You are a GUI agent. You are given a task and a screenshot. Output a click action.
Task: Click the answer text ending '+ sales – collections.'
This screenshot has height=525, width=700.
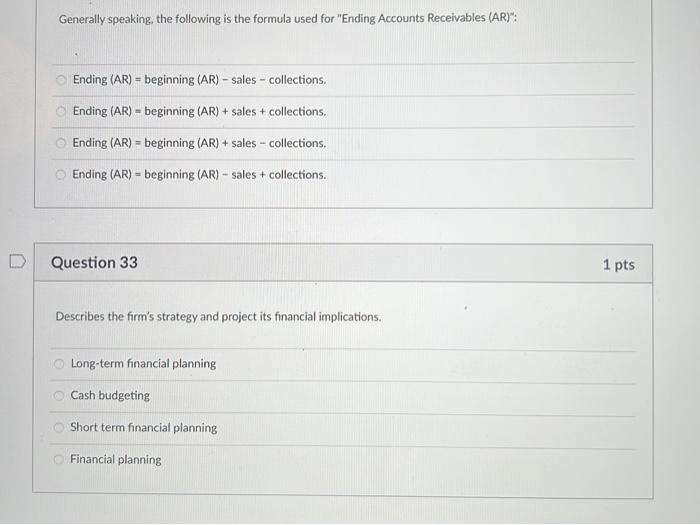199,143
